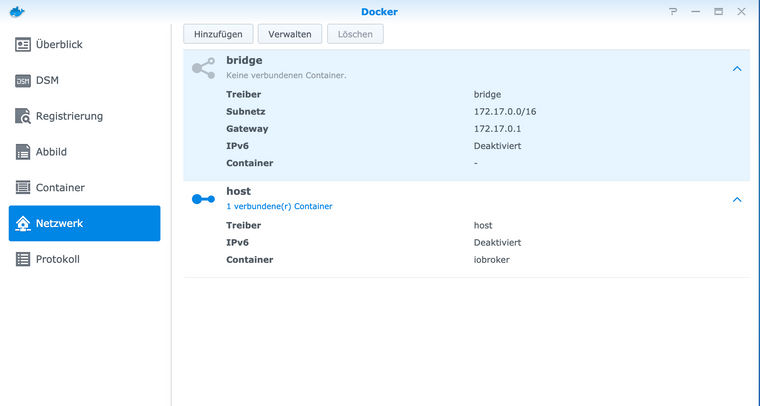Click the Container list icon
This screenshot has height=406, width=760.
23,187
